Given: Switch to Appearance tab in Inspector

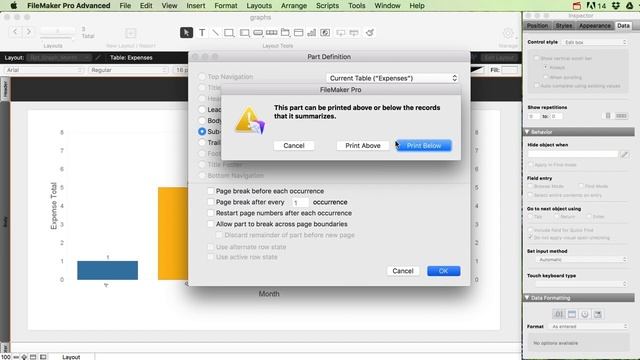Looking at the screenshot, I should [595, 26].
